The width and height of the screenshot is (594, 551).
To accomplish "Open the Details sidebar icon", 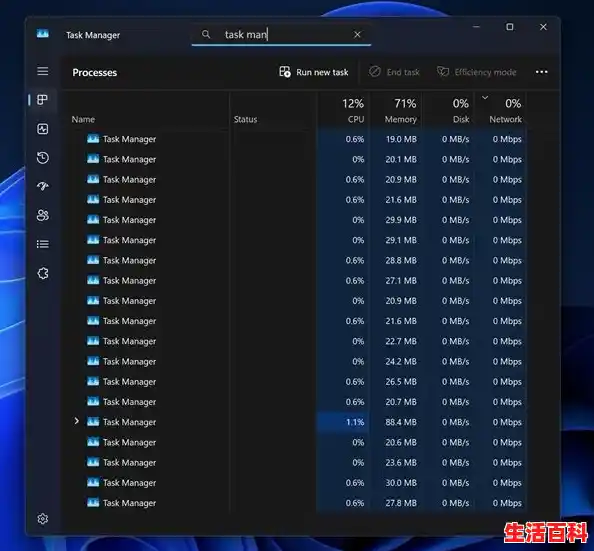I will click(x=42, y=244).
